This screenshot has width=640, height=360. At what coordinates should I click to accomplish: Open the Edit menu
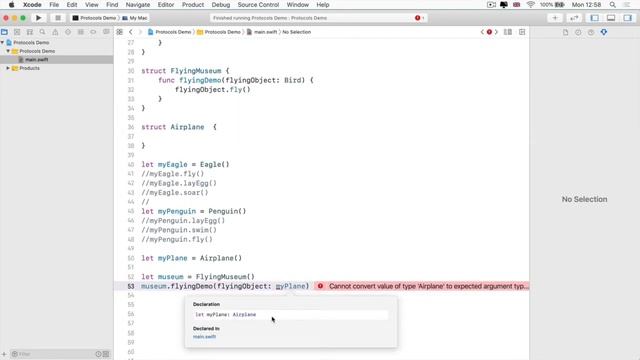[72, 5]
